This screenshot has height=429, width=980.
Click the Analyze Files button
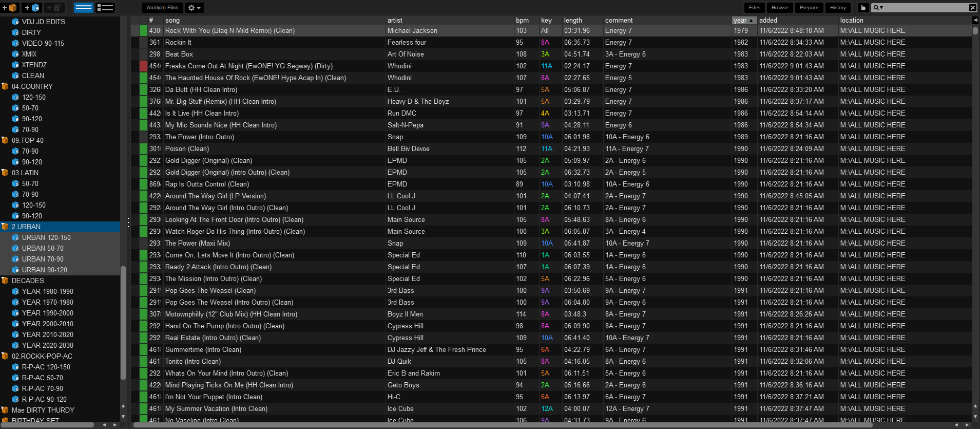[x=162, y=8]
